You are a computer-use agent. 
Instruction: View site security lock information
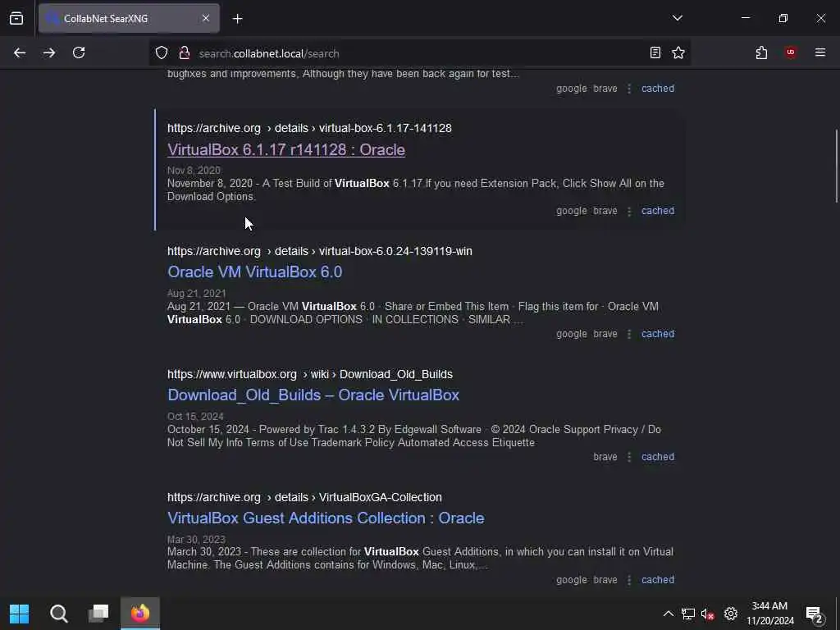tap(185, 53)
